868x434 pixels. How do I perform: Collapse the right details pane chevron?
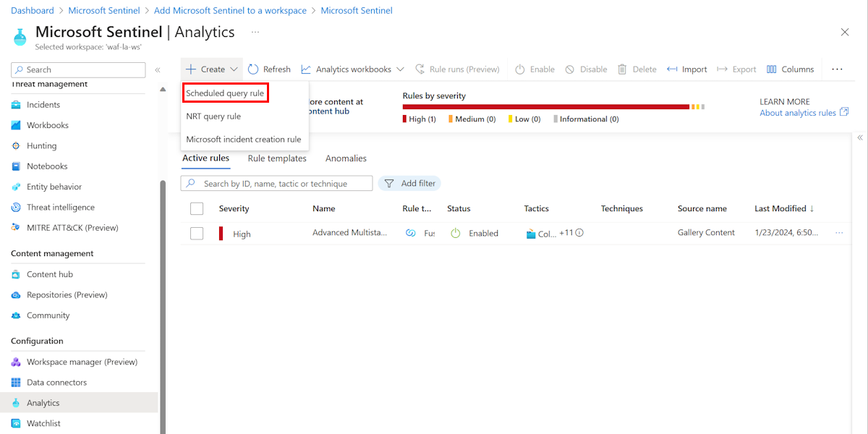[x=860, y=137]
